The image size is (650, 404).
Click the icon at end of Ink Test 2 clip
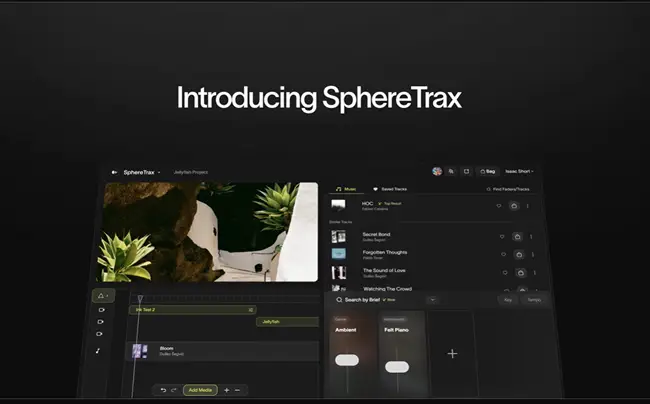(250, 310)
